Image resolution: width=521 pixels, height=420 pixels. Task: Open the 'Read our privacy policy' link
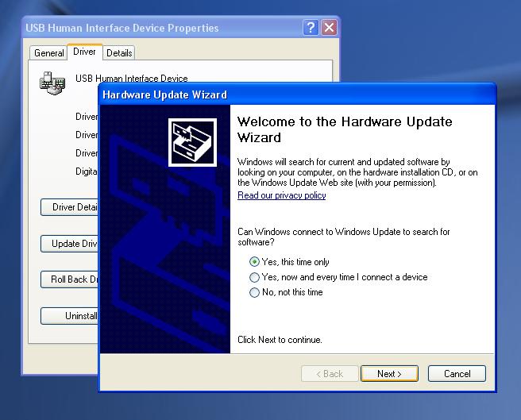(282, 195)
